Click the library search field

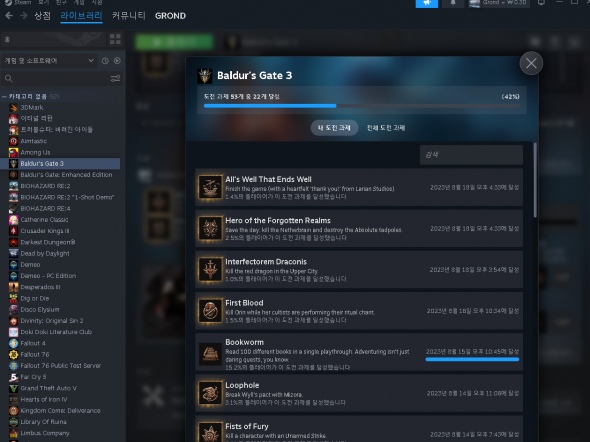56,78
